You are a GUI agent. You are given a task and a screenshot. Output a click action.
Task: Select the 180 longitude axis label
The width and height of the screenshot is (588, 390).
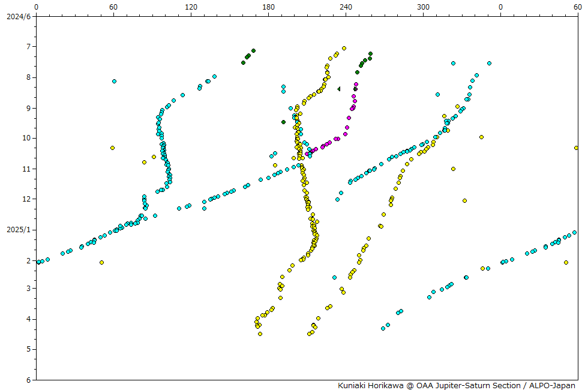click(x=268, y=7)
